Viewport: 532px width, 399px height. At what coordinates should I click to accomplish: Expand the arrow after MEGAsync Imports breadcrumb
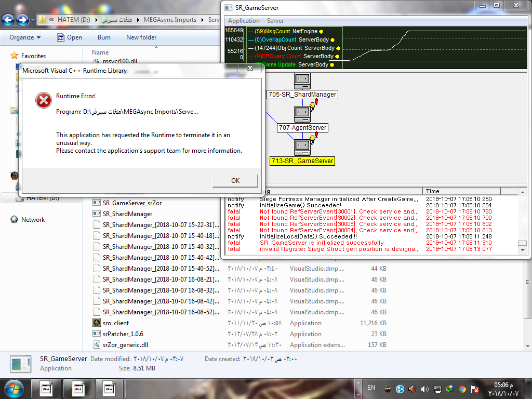click(202, 20)
